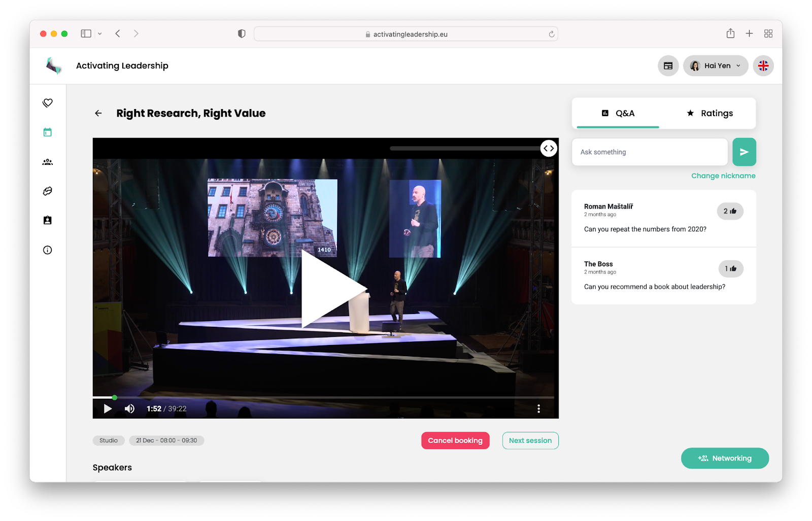Go back with Safari back arrow
Image resolution: width=812 pixels, height=521 pixels.
coord(118,33)
